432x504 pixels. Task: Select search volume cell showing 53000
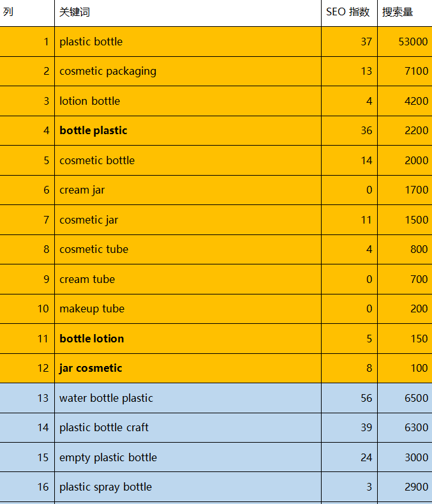coord(405,42)
